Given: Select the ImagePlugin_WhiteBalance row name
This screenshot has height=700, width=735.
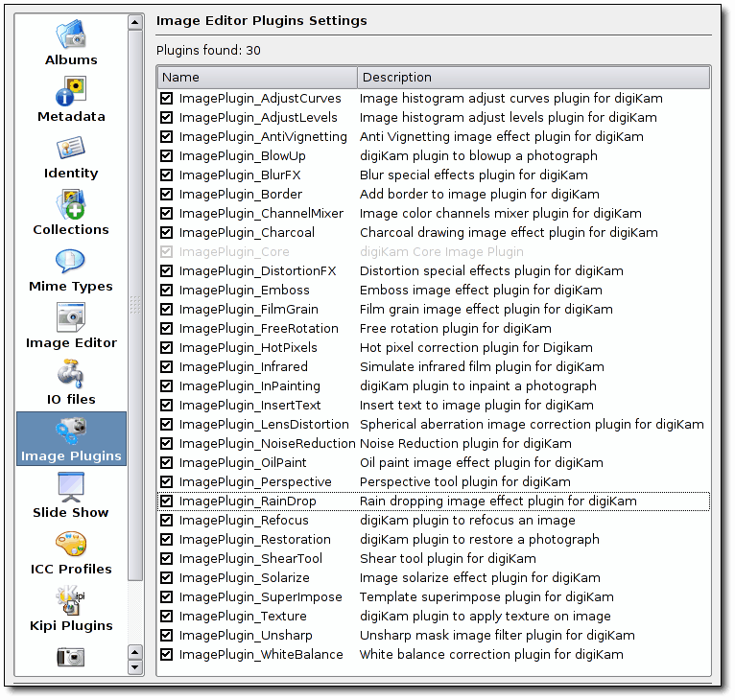Looking at the screenshot, I should (261, 655).
